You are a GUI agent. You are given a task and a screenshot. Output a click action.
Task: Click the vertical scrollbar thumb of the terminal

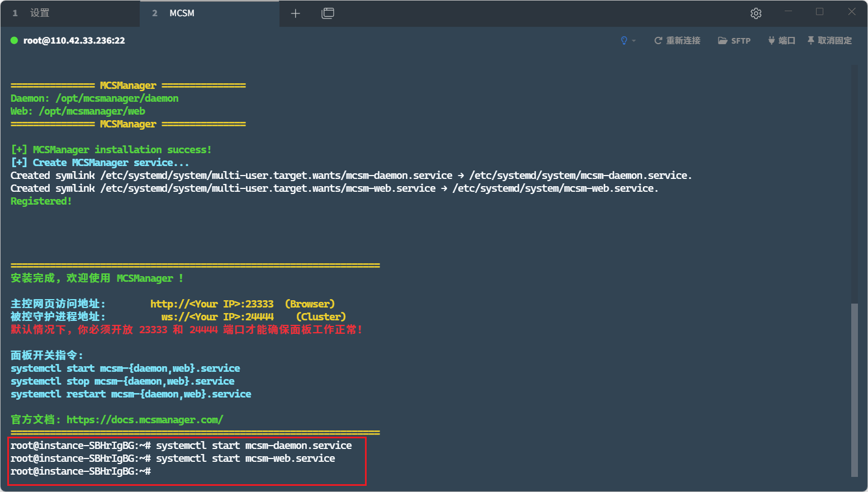pos(854,390)
